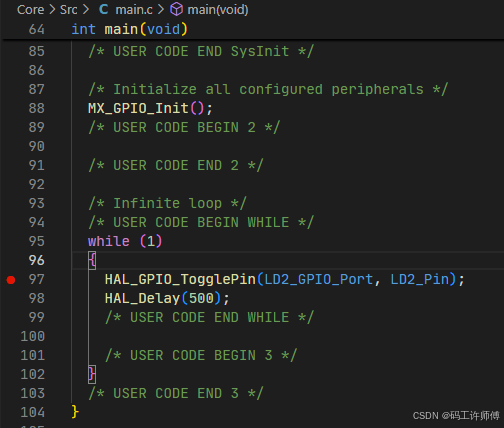This screenshot has height=428, width=504.
Task: Click comment USER CODE BEGIN 2
Action: [184, 127]
